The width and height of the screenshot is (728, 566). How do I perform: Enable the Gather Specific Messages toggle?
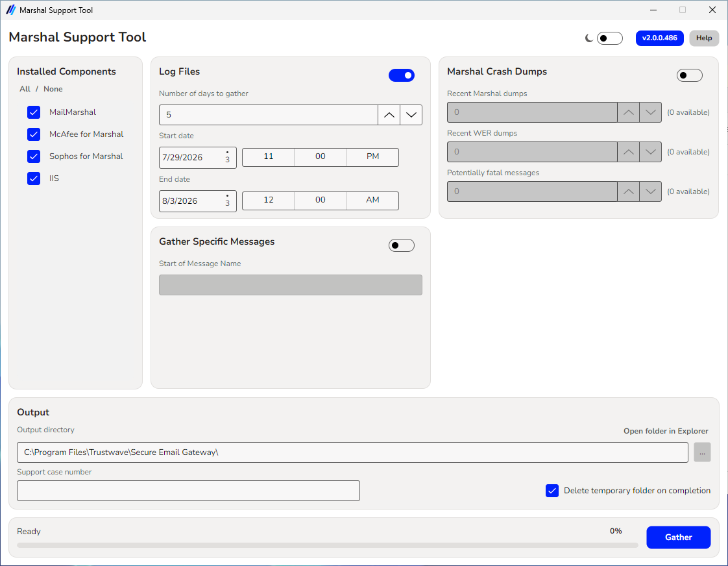pos(402,245)
